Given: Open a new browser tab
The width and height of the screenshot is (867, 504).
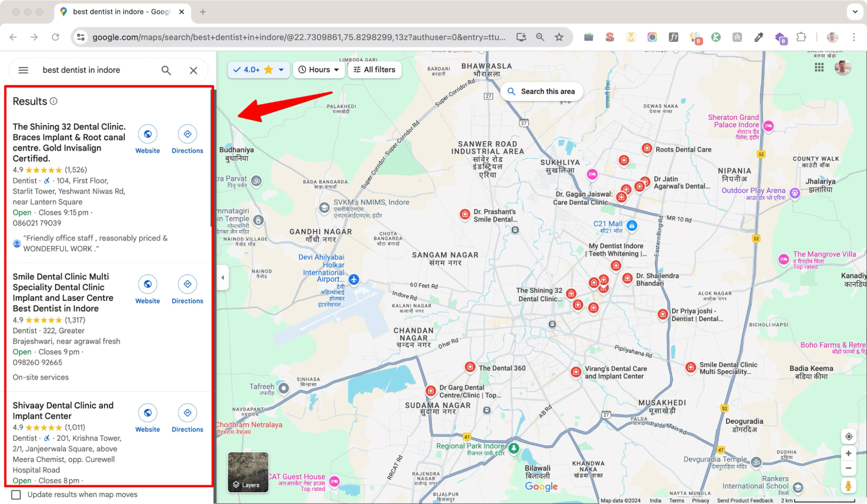Looking at the screenshot, I should coord(203,12).
